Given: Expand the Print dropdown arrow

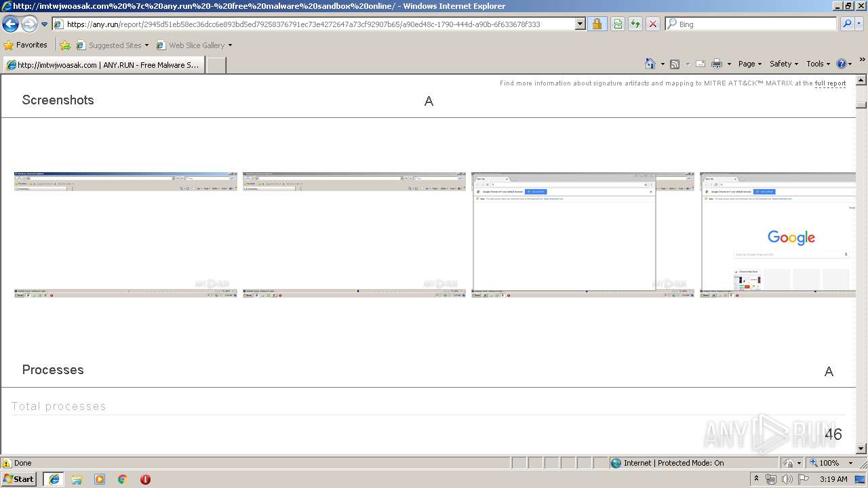Looking at the screenshot, I should [x=729, y=64].
